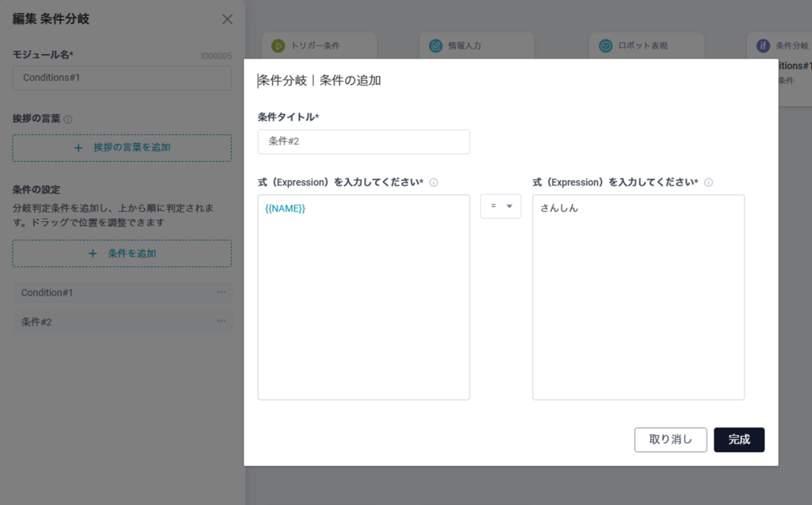Open 条件#2 more options menu
Screen dimensions: 812x505
click(221, 321)
